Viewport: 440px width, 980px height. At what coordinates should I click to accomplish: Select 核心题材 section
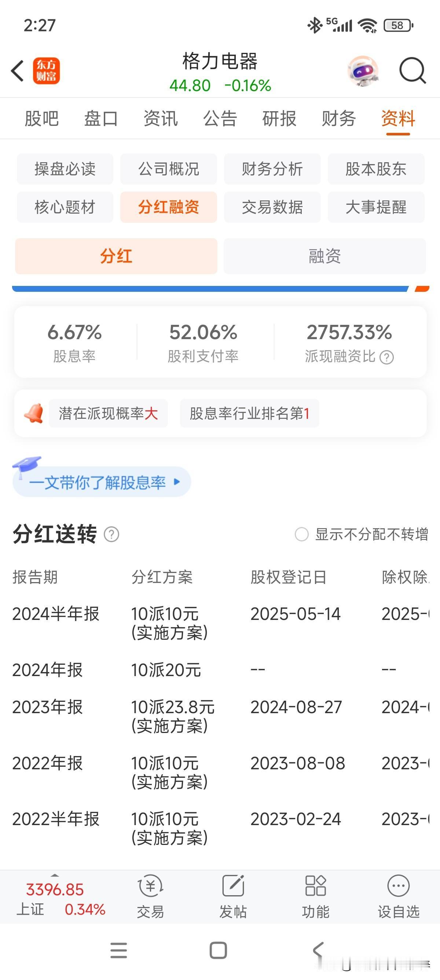click(x=65, y=207)
